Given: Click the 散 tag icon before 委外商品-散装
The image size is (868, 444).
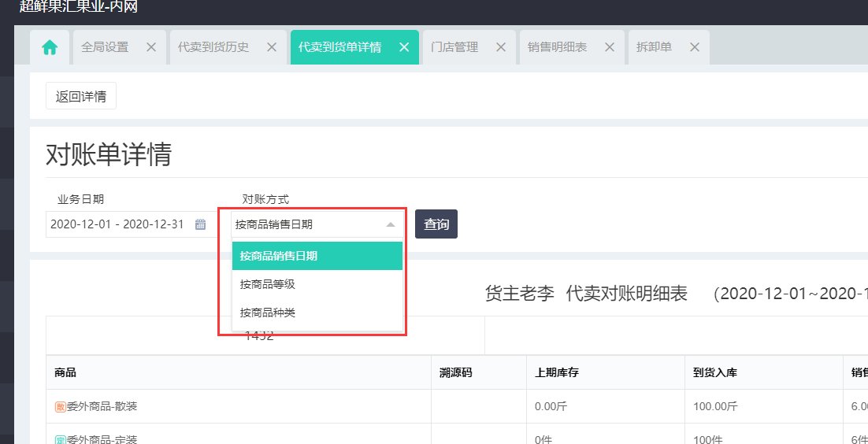Looking at the screenshot, I should click(61, 407).
